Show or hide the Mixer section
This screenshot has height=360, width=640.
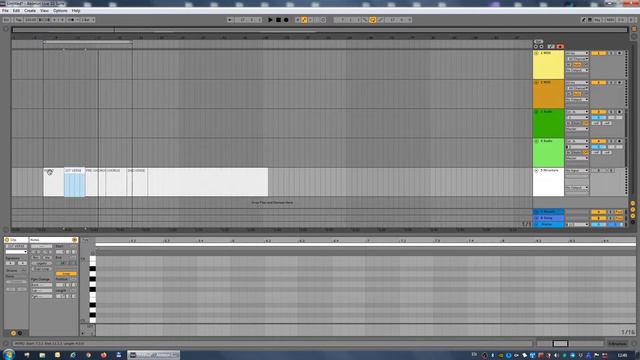[x=633, y=216]
